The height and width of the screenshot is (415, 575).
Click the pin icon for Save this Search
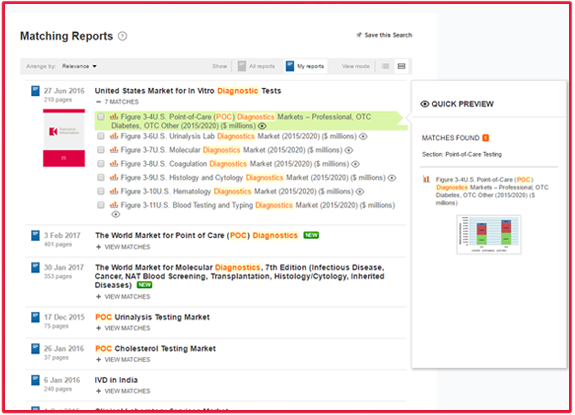coord(359,35)
